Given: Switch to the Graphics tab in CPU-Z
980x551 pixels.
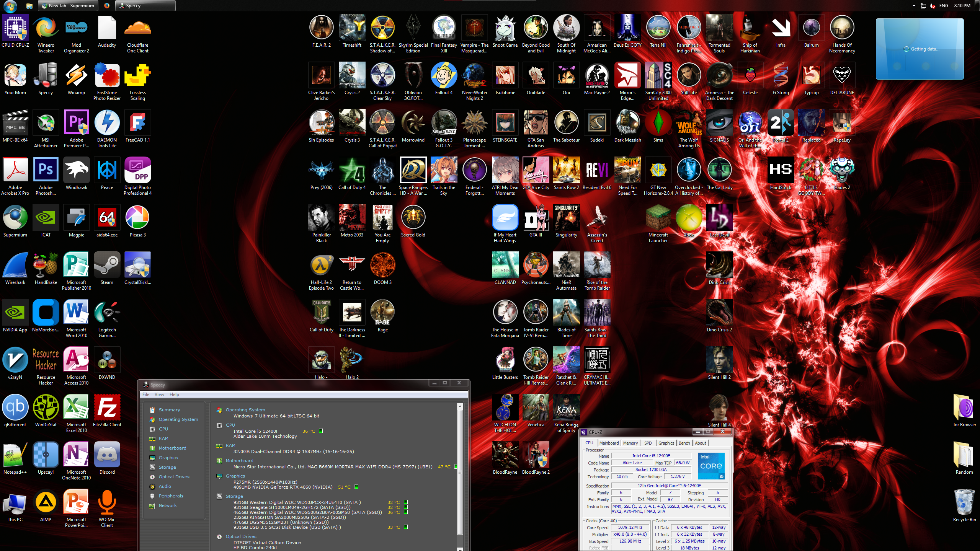Looking at the screenshot, I should 666,443.
